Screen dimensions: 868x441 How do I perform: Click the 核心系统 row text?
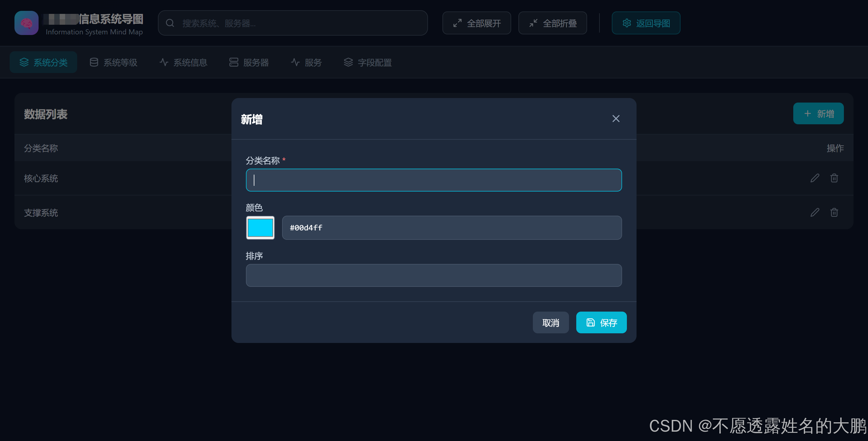pyautogui.click(x=41, y=178)
